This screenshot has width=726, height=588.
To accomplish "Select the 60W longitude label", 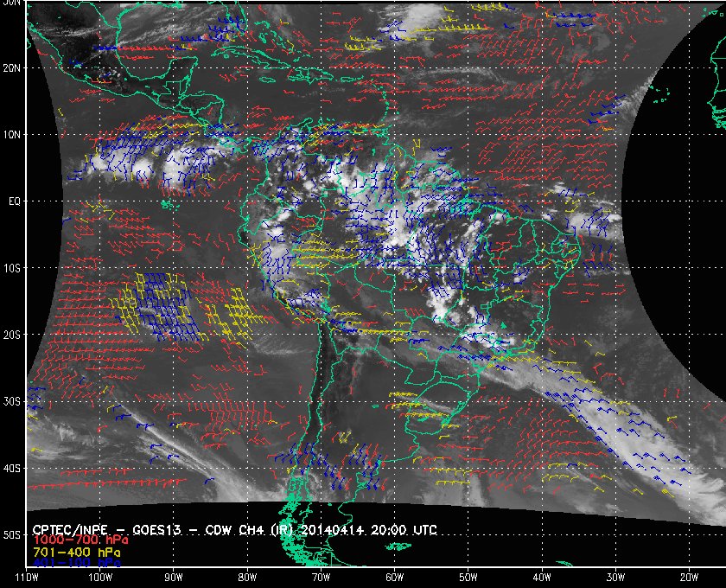I will click(394, 578).
